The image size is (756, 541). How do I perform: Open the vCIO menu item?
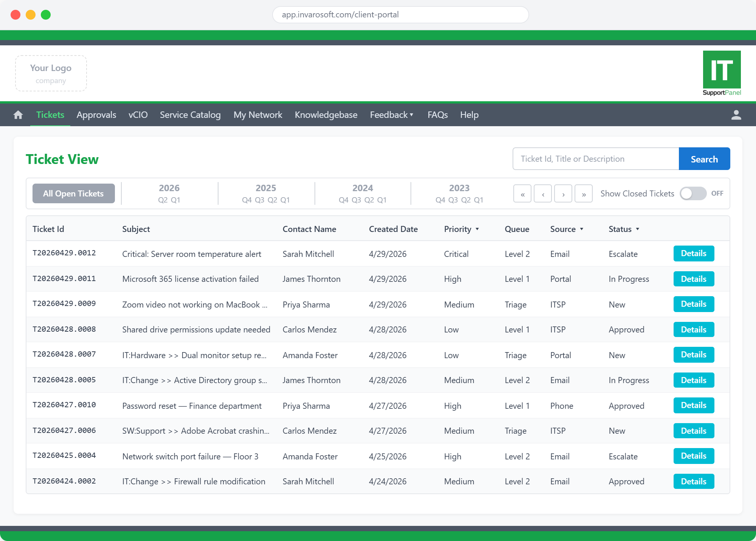pyautogui.click(x=138, y=115)
